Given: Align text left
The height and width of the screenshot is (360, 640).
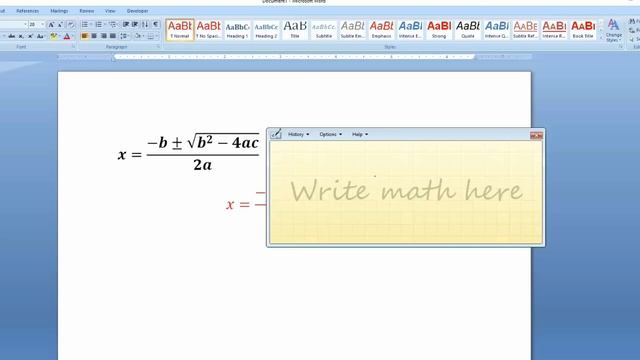Looking at the screenshot, I should [84, 36].
